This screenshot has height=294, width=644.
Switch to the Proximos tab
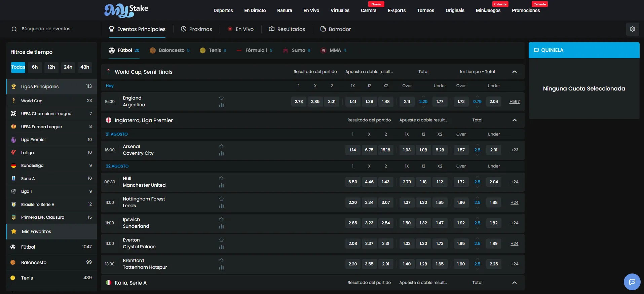196,29
